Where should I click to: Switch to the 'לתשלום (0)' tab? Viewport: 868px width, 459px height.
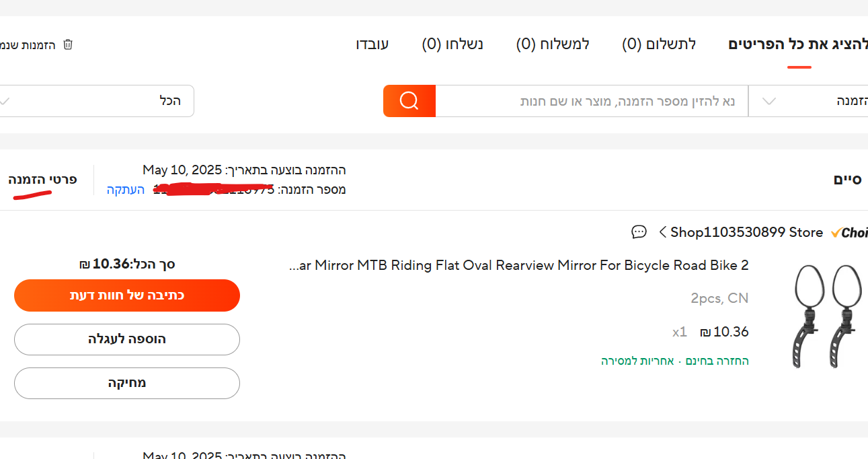click(x=658, y=44)
